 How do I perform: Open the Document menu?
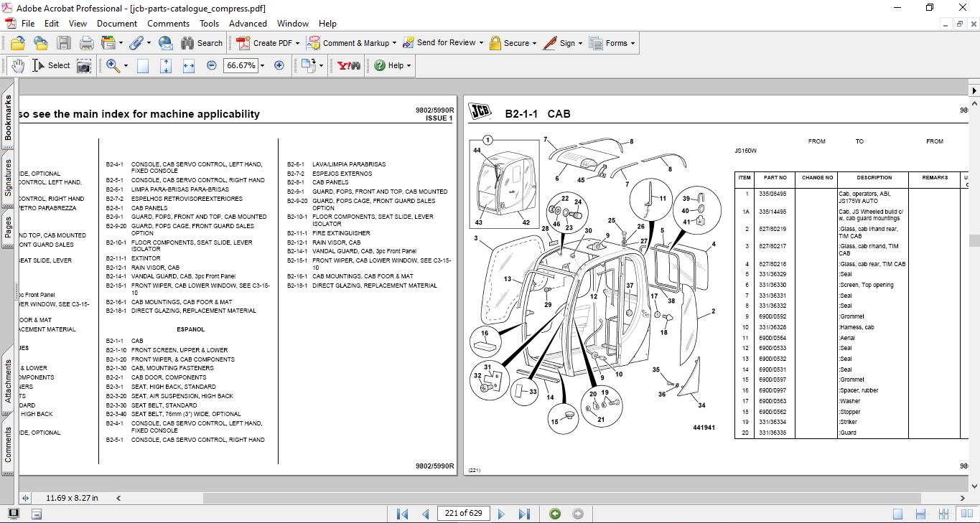click(117, 24)
